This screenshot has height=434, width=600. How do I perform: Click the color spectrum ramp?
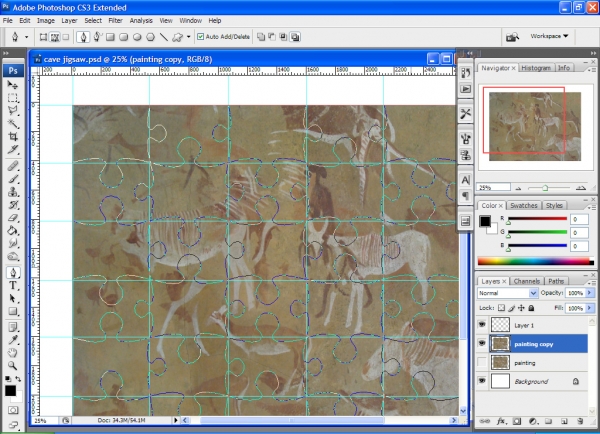tap(535, 261)
